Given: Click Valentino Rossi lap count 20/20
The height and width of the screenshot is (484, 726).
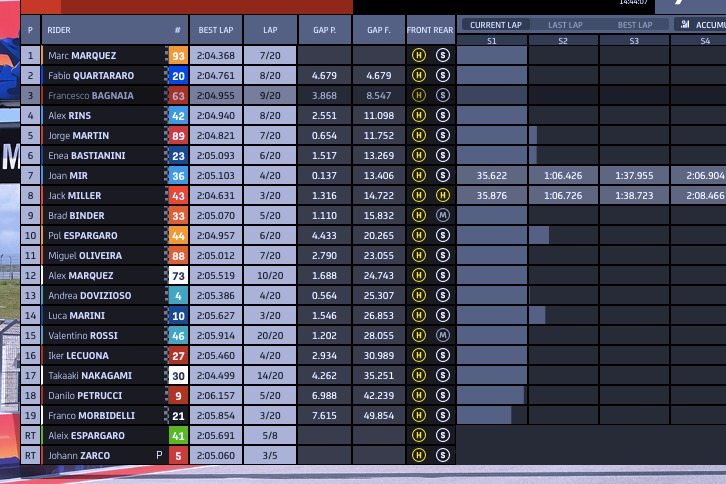Looking at the screenshot, I should 270,335.
